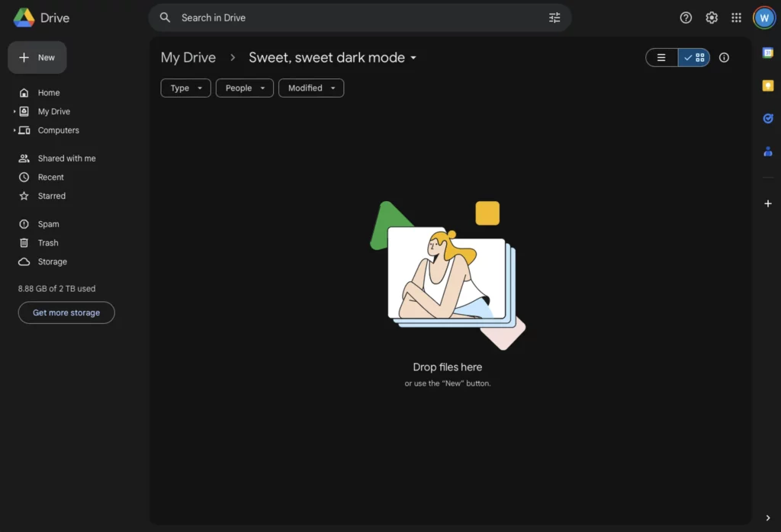Click the Get add-ons plus icon
Viewport: 781px width, 532px height.
pos(768,204)
